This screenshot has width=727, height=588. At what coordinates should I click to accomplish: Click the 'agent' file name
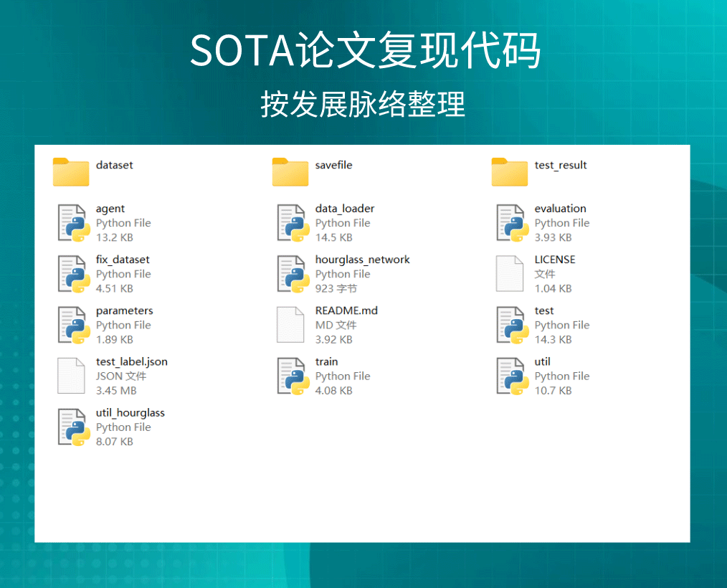(x=110, y=209)
